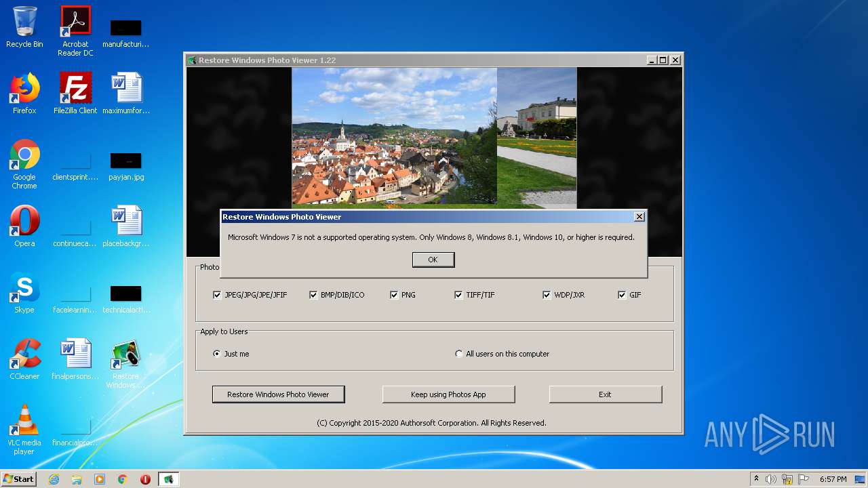Viewport: 868px width, 488px height.
Task: Click the Authorsoft copyright text
Action: [x=431, y=423]
